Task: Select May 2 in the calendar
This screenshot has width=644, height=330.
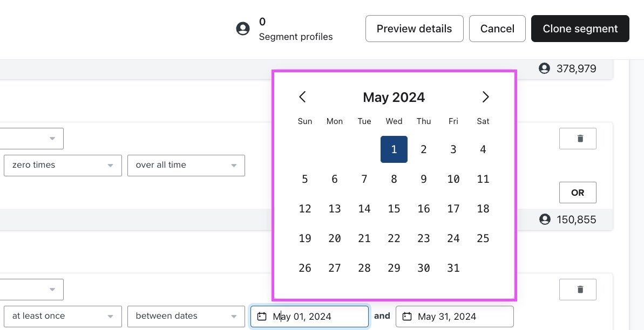Action: tap(423, 149)
